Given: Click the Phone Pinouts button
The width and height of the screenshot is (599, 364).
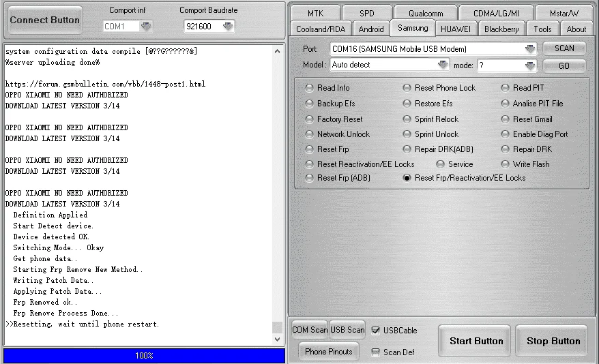Looking at the screenshot, I should pyautogui.click(x=329, y=352).
